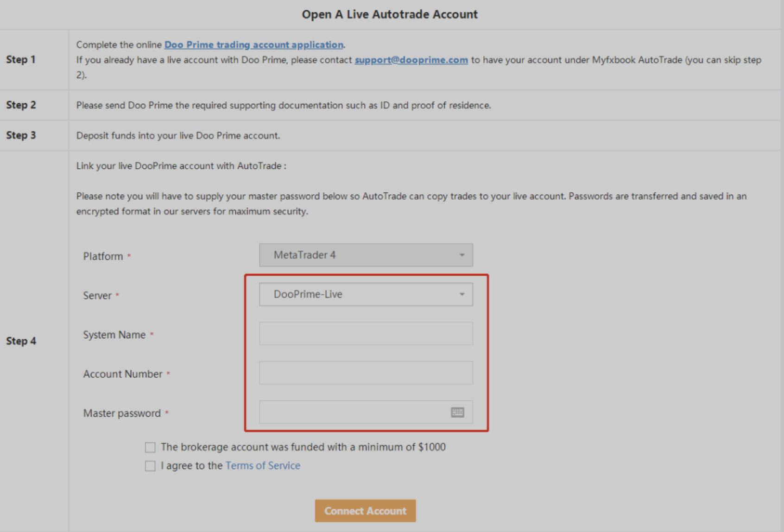The image size is (784, 532).
Task: Expand the Server dropdown showing DooPrime-Live
Action: click(366, 294)
